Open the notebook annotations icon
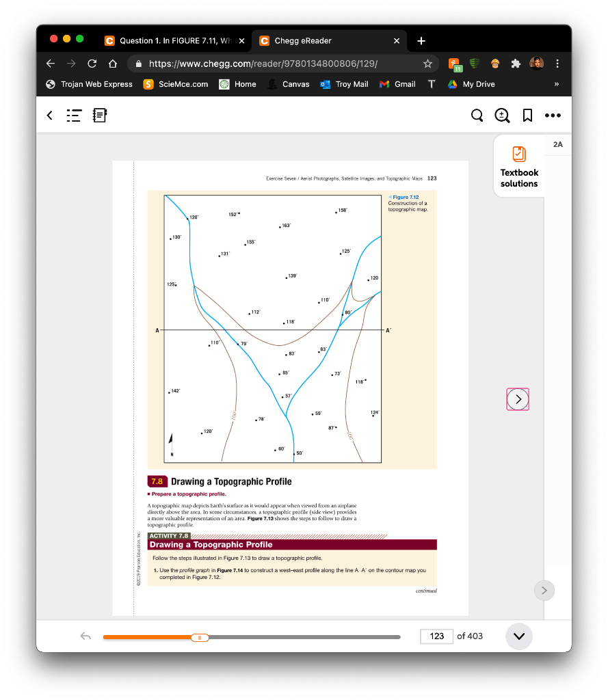The image size is (608, 700). pyautogui.click(x=99, y=116)
